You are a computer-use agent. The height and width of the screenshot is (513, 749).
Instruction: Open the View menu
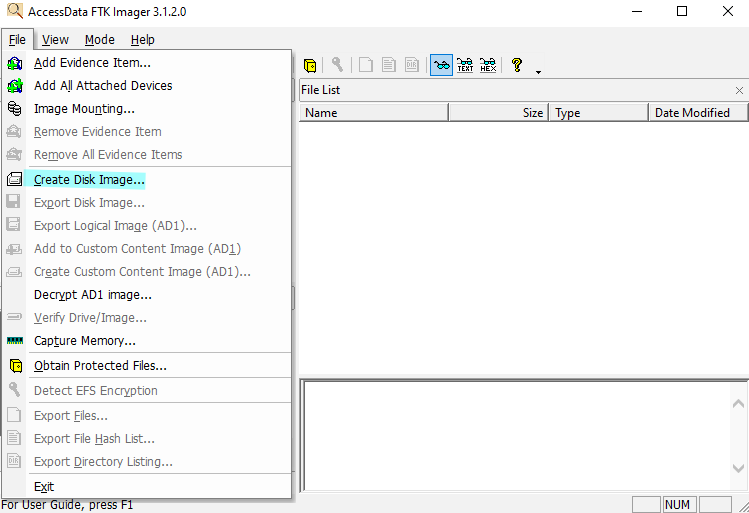tap(55, 40)
